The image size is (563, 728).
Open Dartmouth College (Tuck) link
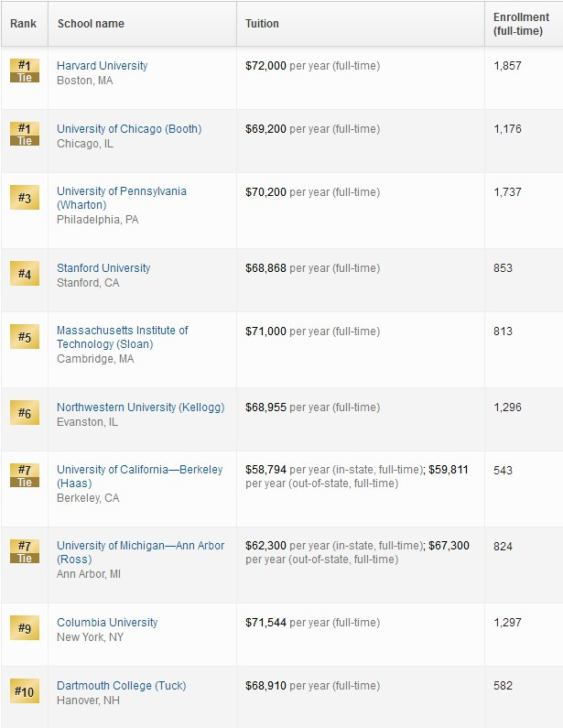coord(121,685)
